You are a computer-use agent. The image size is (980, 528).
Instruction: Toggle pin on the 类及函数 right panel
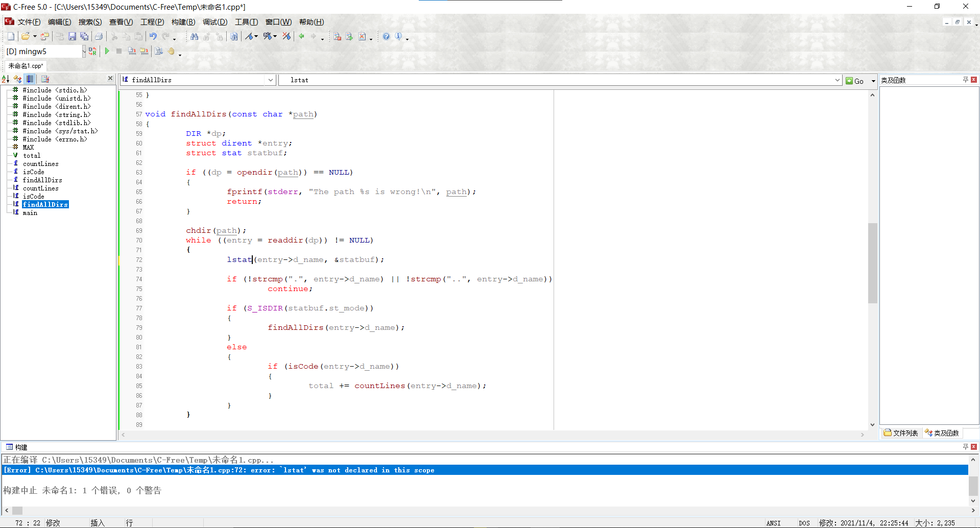pos(965,80)
